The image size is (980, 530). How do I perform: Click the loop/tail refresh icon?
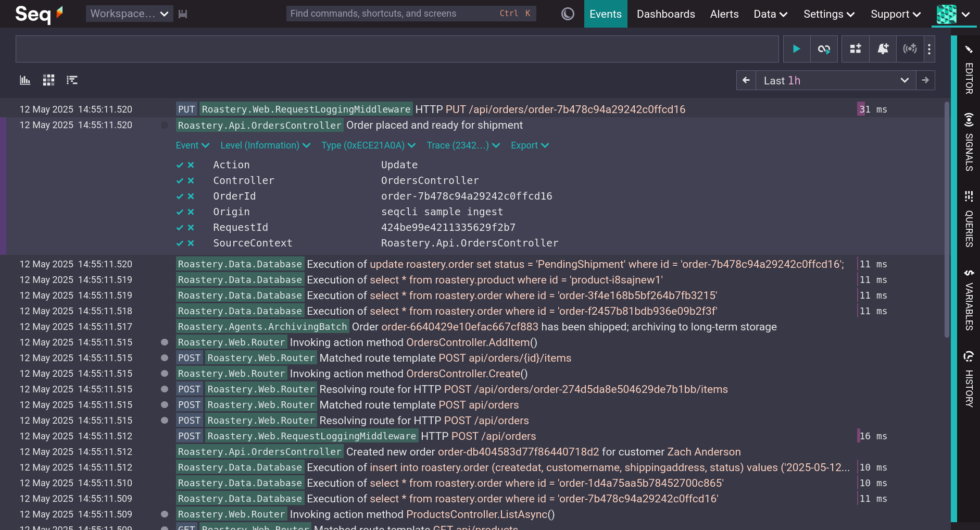pos(824,49)
